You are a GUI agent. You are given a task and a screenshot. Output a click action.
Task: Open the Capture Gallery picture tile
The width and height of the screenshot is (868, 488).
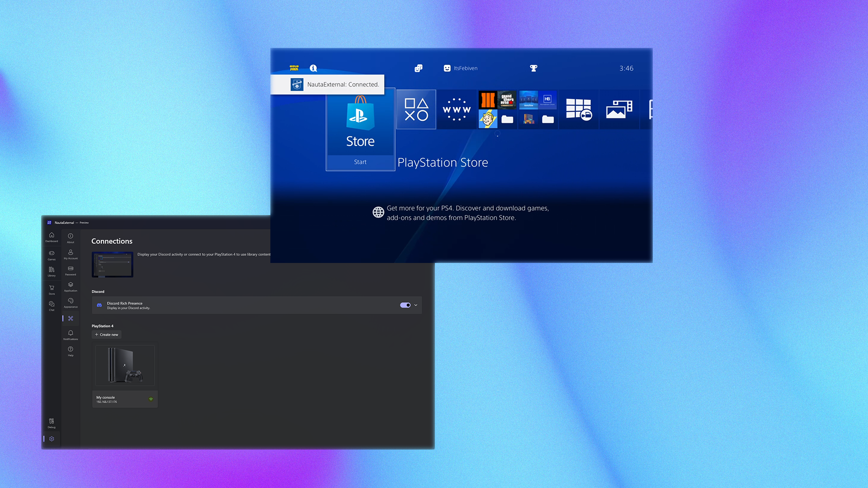619,109
